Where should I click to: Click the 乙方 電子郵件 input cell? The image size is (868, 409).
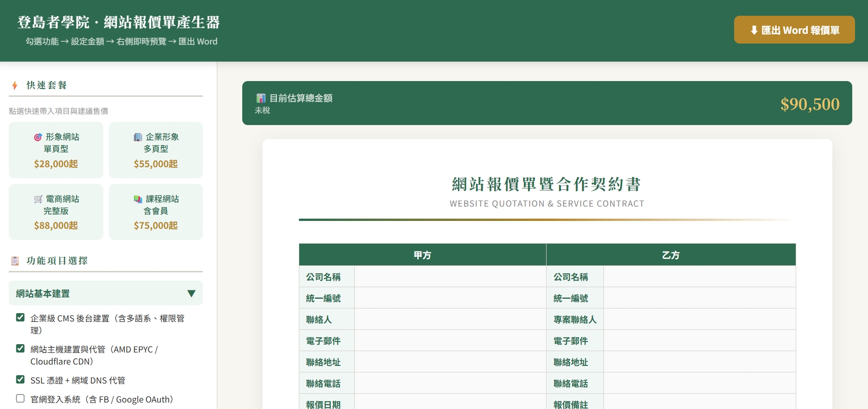tap(699, 340)
